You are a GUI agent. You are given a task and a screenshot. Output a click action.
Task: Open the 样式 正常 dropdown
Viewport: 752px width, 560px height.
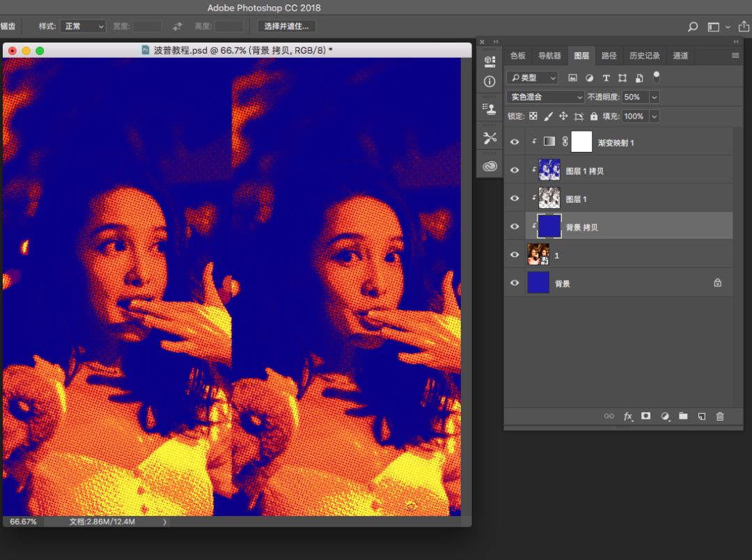click(x=83, y=26)
